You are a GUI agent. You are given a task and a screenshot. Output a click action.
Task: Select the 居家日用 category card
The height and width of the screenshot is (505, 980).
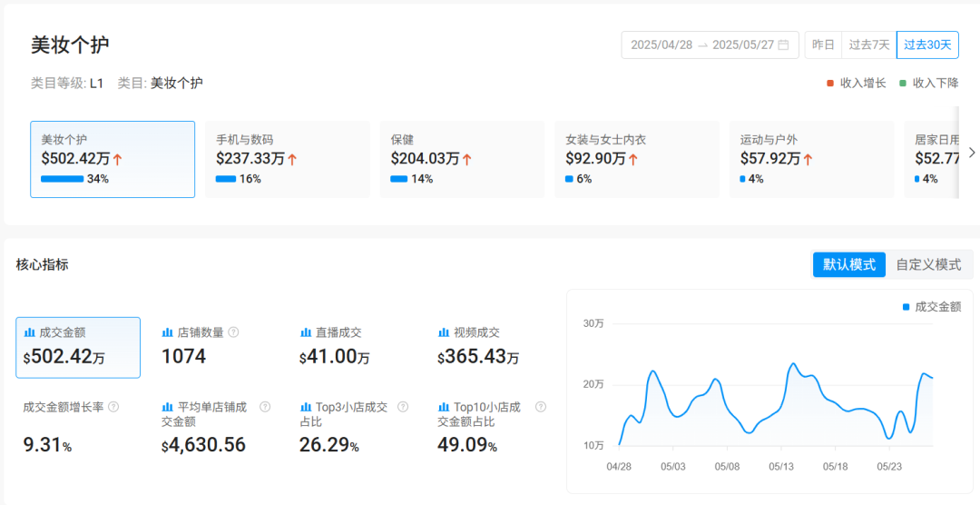pyautogui.click(x=932, y=160)
